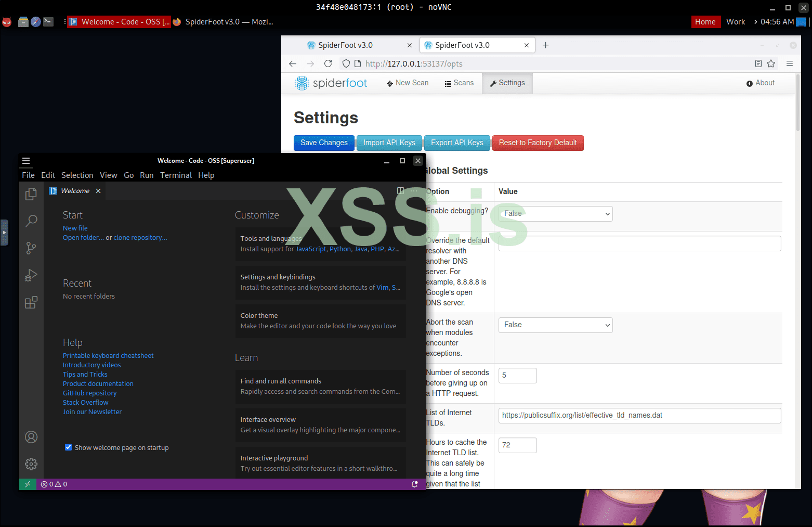Click the Accounts icon in Code activity bar
The image size is (812, 527).
tap(31, 437)
